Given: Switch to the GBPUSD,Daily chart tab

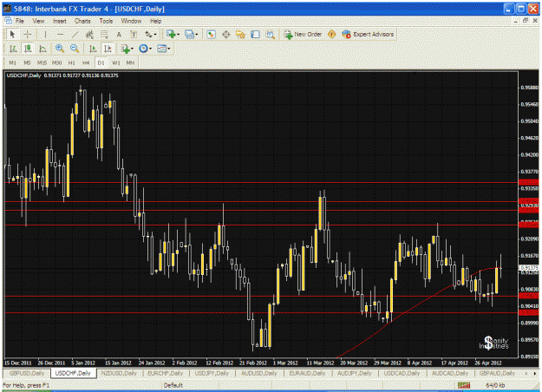Looking at the screenshot, I should point(27,373).
